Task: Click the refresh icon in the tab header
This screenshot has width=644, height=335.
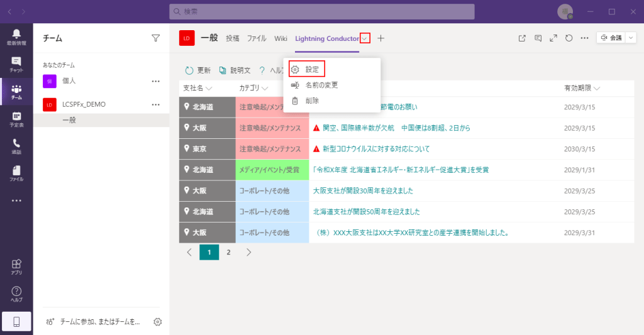Action: 569,38
